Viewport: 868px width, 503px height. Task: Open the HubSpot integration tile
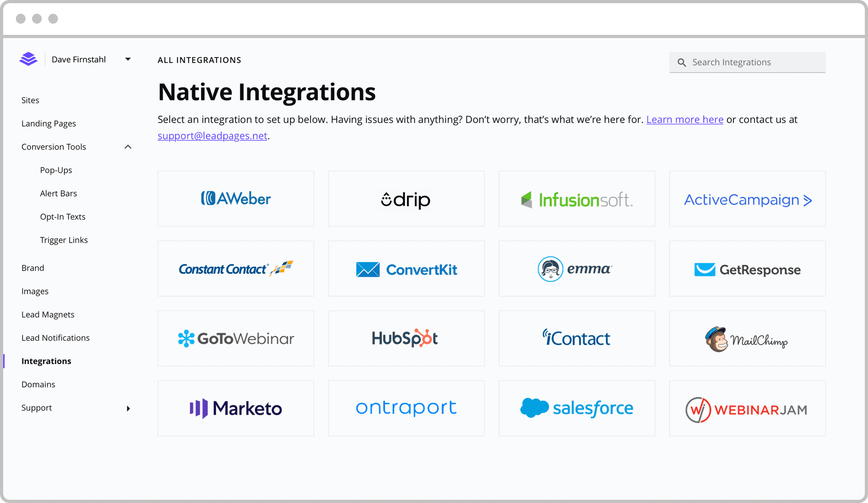[406, 339]
